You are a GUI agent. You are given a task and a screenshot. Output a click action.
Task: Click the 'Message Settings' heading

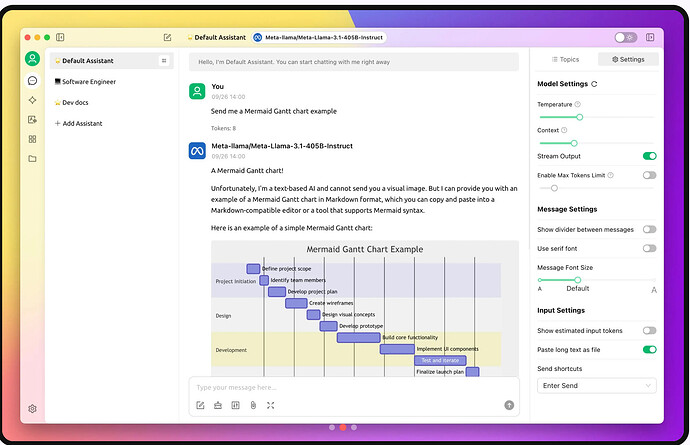567,210
